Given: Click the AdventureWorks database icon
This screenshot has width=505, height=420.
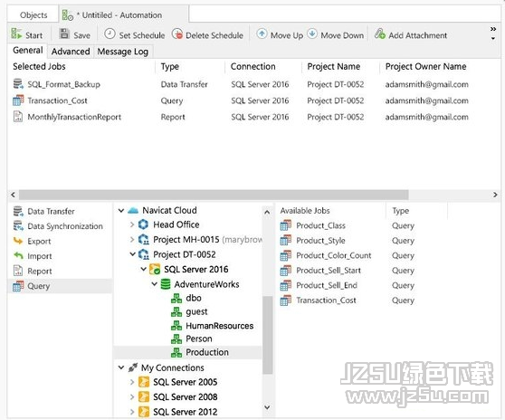Looking at the screenshot, I should [x=166, y=284].
